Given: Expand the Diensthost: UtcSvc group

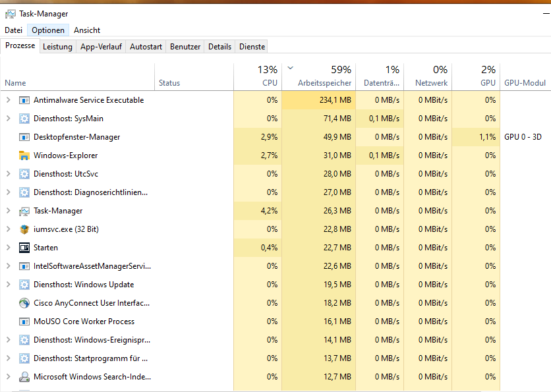Looking at the screenshot, I should click(9, 174).
